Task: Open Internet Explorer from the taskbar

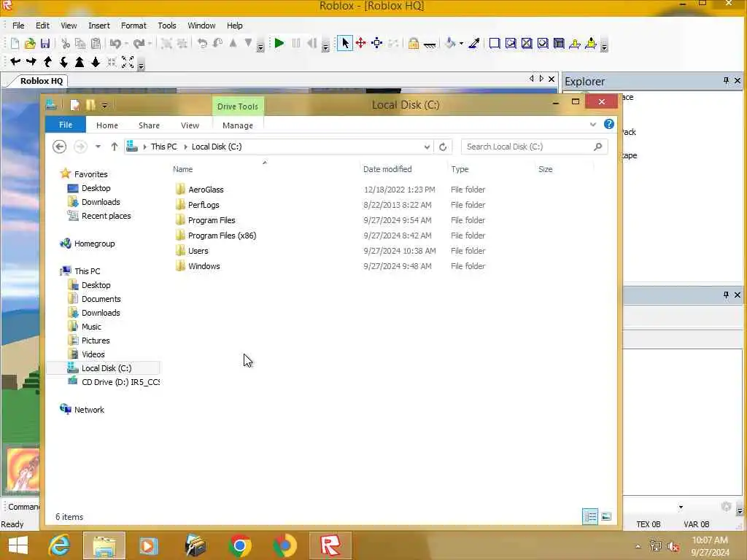Action: pos(60,545)
